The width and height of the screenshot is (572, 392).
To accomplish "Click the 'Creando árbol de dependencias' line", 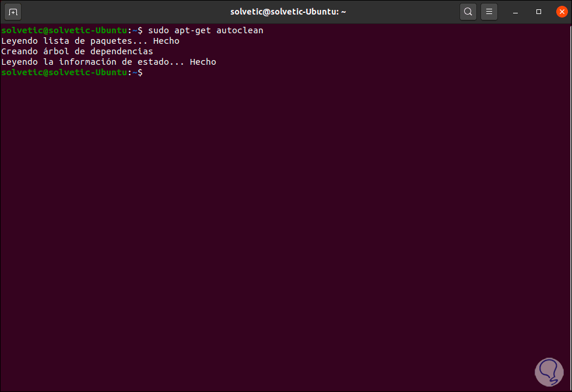I will point(78,51).
